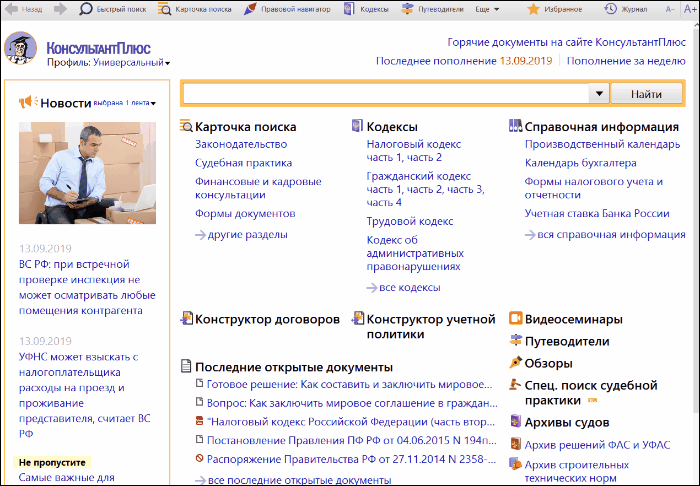700x486 pixels.
Task: Open document Готовое решение: Как составить мировое
Action: click(x=350, y=384)
